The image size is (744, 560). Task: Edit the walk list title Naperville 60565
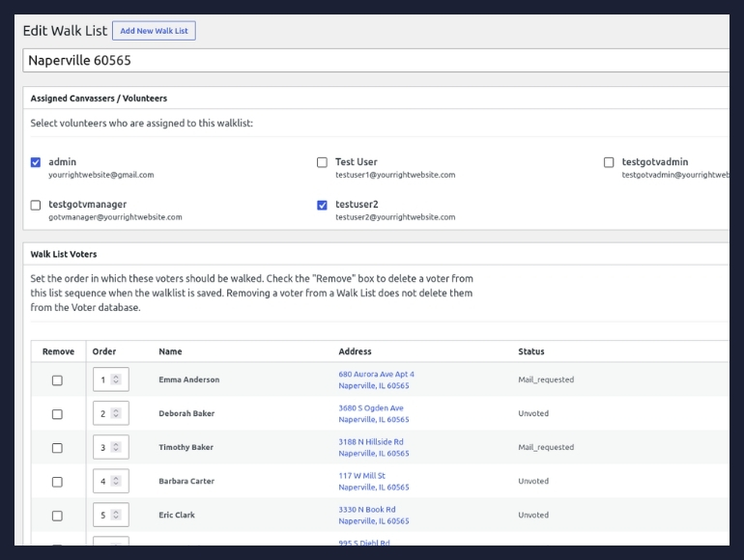click(376, 61)
